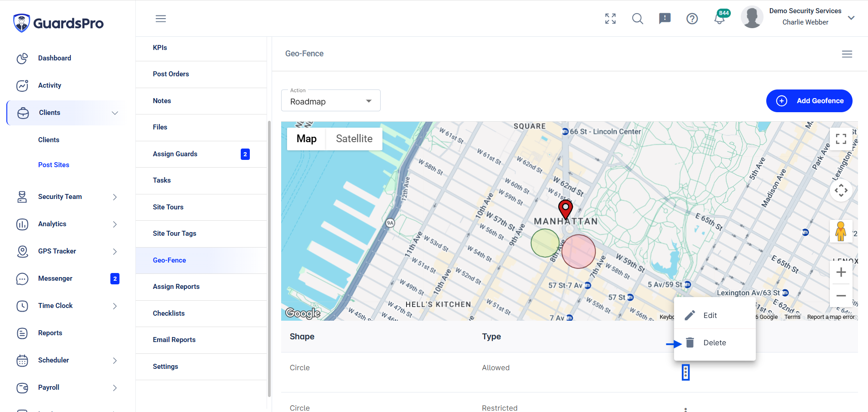Click the red location marker on map
Screen dimensions: 868x412
(565, 210)
